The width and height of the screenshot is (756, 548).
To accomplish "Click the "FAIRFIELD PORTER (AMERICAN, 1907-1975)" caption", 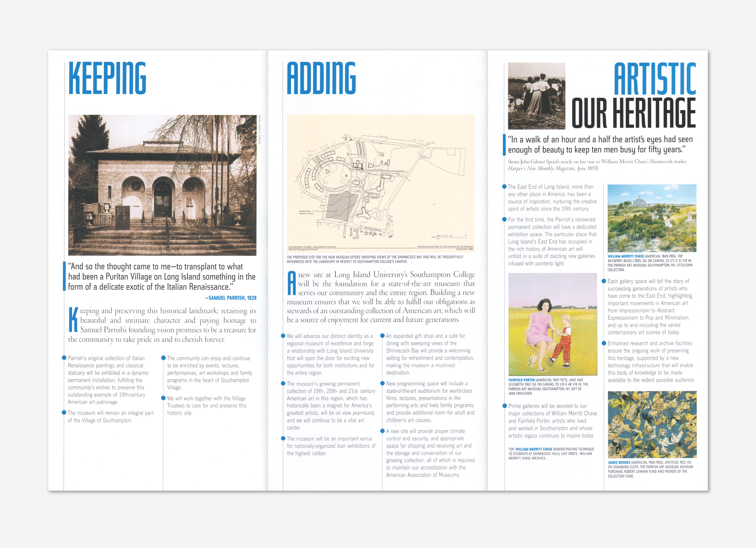I will click(548, 387).
